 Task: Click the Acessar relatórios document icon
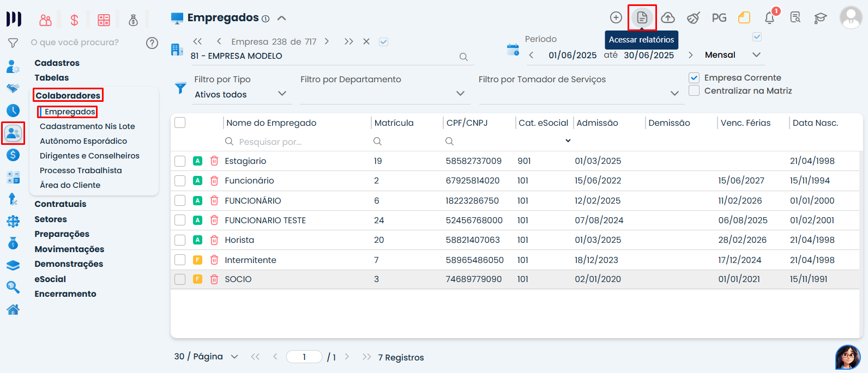pyautogui.click(x=642, y=18)
